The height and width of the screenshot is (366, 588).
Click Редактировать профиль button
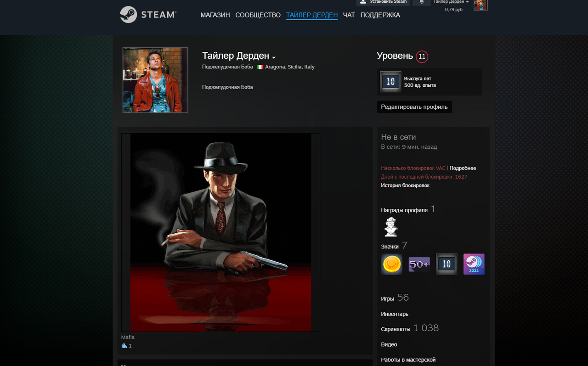click(414, 107)
